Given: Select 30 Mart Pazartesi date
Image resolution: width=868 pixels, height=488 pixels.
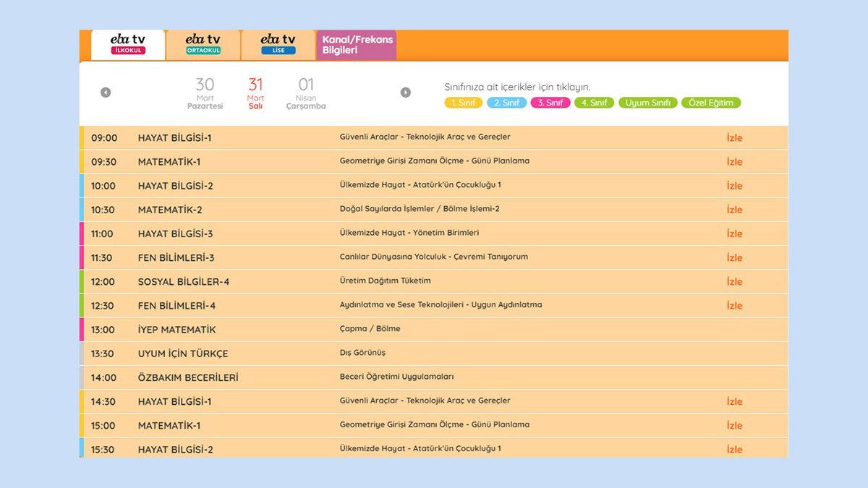Looking at the screenshot, I should coord(205,94).
